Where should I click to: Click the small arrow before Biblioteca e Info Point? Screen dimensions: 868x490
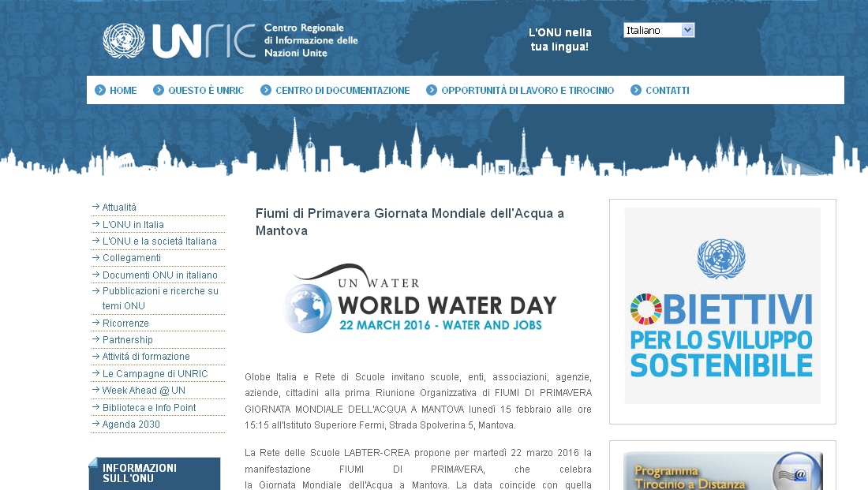[x=95, y=407]
